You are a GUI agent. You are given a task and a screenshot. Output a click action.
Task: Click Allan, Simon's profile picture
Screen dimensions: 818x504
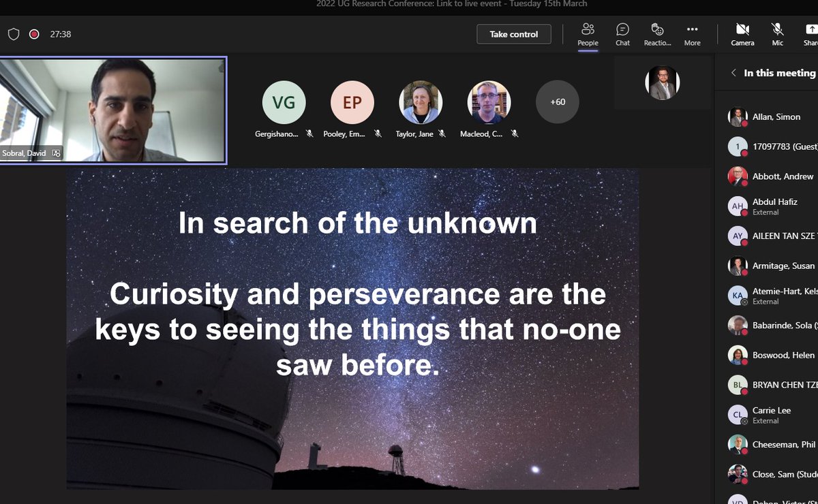(x=738, y=117)
